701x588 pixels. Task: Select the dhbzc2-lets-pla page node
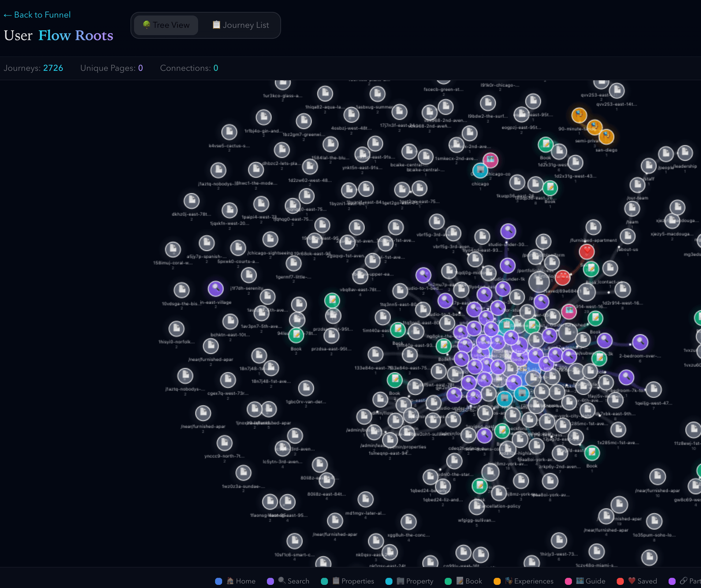coord(282,150)
